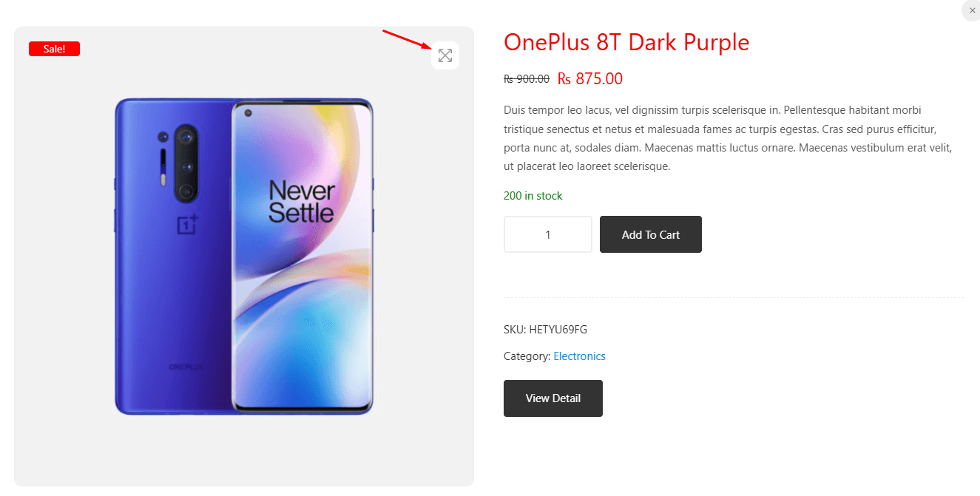Click the Never Settle text on phone screen
This screenshot has height=496, width=980.
point(301,201)
